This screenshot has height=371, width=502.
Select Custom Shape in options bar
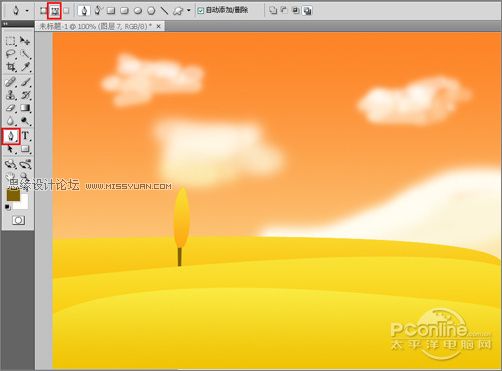point(178,11)
